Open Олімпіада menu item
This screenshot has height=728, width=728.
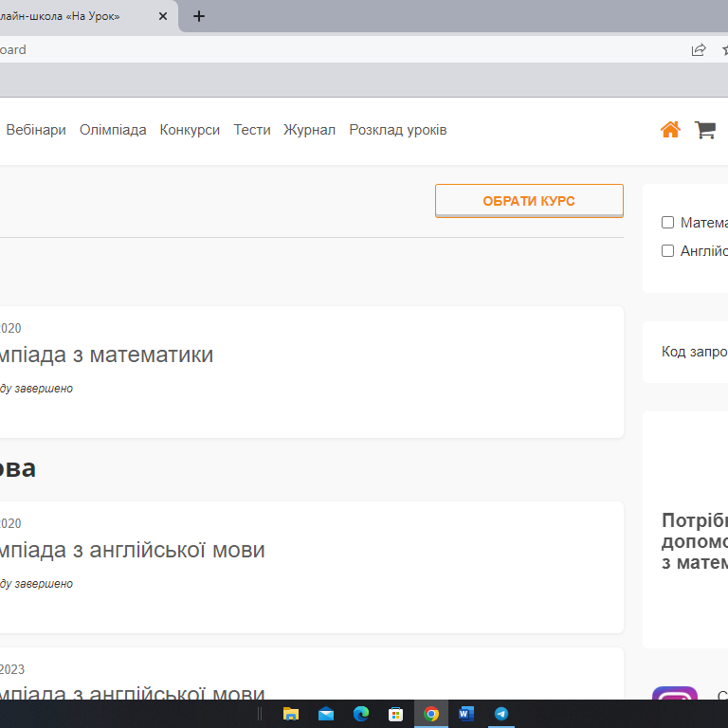(113, 130)
